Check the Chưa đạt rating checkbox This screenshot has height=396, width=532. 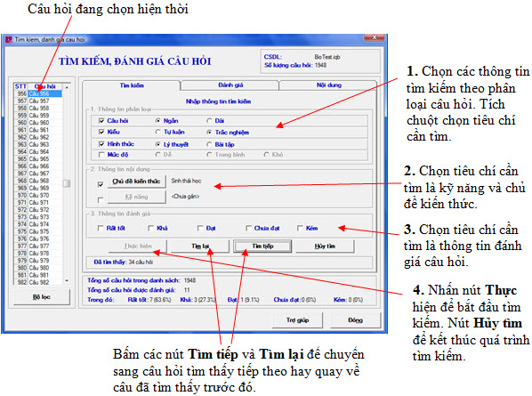pos(248,229)
